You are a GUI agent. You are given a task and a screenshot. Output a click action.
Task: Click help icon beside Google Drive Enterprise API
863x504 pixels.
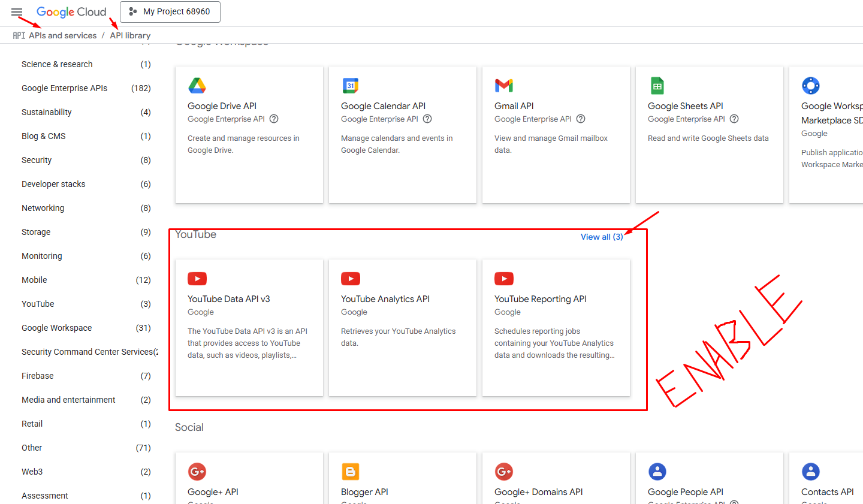coord(274,119)
